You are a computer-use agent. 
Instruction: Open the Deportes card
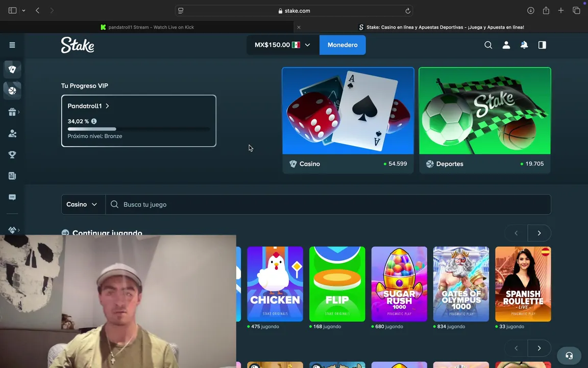pos(485,121)
